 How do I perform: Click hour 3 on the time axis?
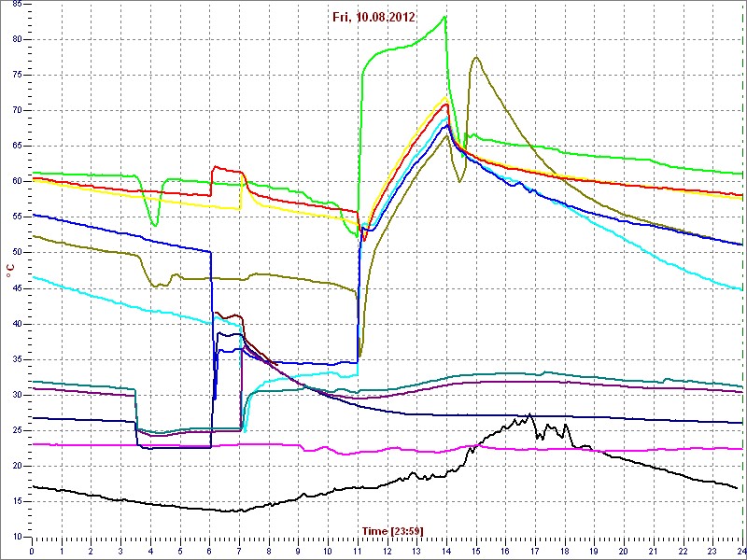coord(120,551)
